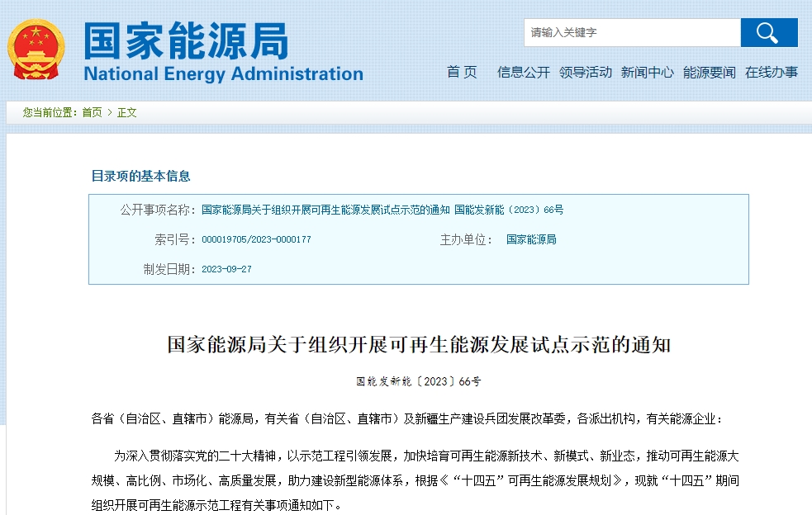This screenshot has width=812, height=515.
Task: Click the 首页 breadcrumb link
Action: point(92,112)
